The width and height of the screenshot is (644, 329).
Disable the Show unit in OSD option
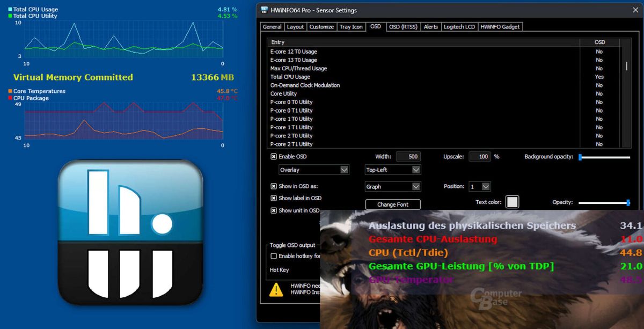274,210
